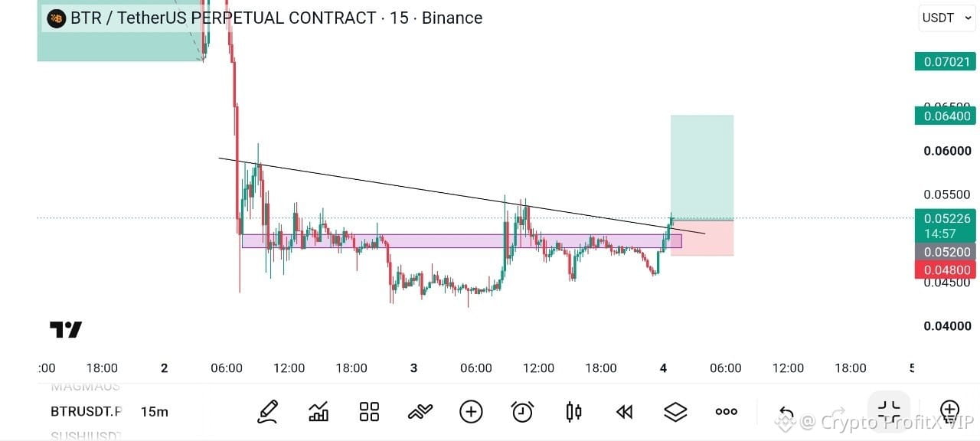Open the object tree layers icon
Image resolution: width=980 pixels, height=441 pixels.
pyautogui.click(x=675, y=412)
